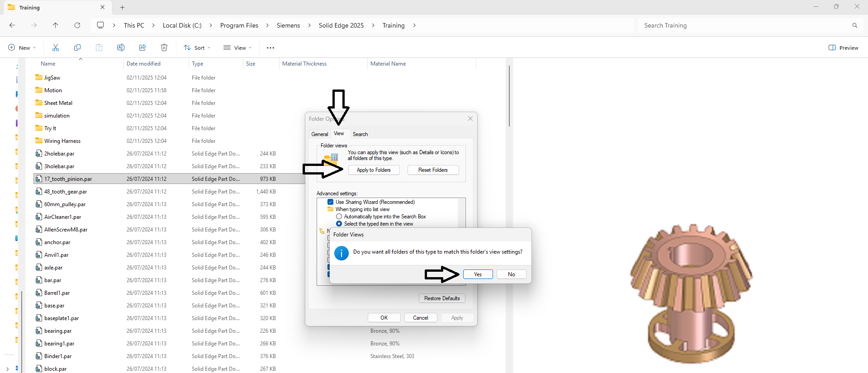Screen dimensions: 868x373
Task: Click the Copy icon in toolbar
Action: pyautogui.click(x=77, y=47)
